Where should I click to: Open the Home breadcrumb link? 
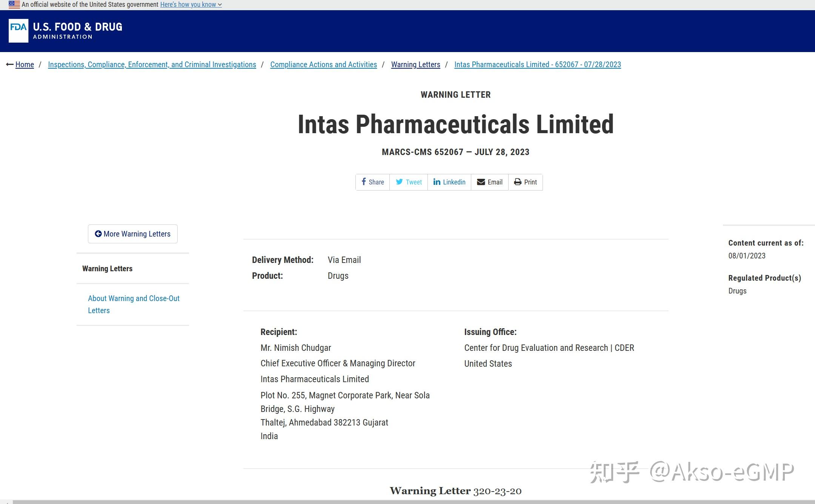pos(25,65)
